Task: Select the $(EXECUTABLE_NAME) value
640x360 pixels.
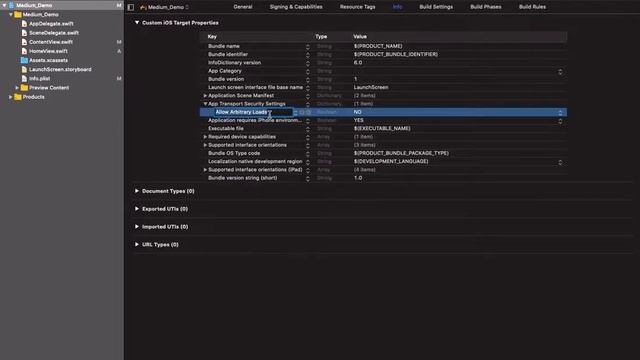Action: 382,128
